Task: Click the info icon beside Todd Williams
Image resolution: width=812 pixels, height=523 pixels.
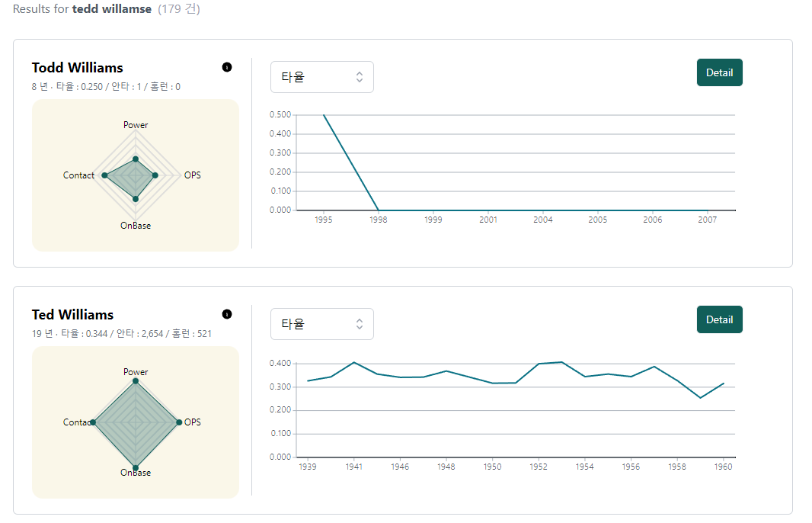Action: 226,67
